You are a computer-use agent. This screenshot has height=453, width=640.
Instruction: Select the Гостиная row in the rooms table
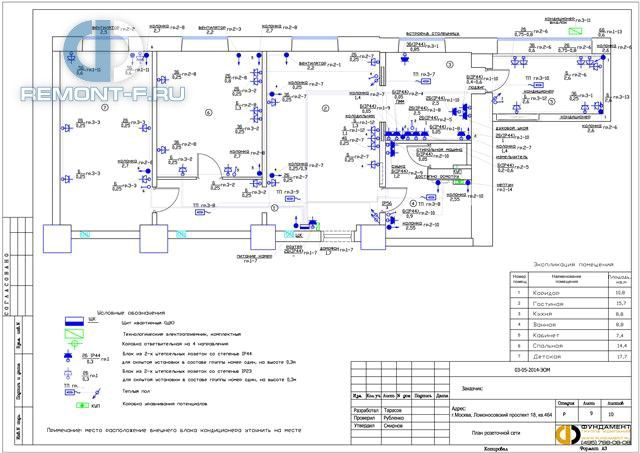(570, 304)
